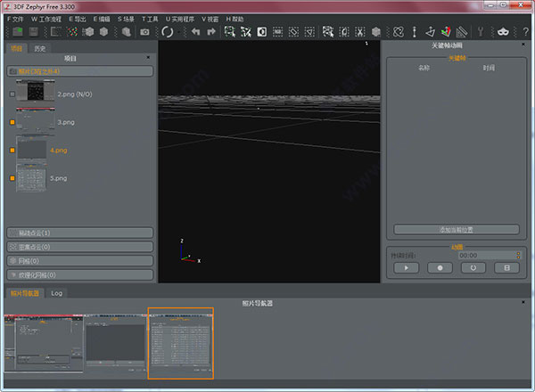This screenshot has height=392, width=535.
Task: Toggle the checkbox next to 5.png
Action: (12, 178)
